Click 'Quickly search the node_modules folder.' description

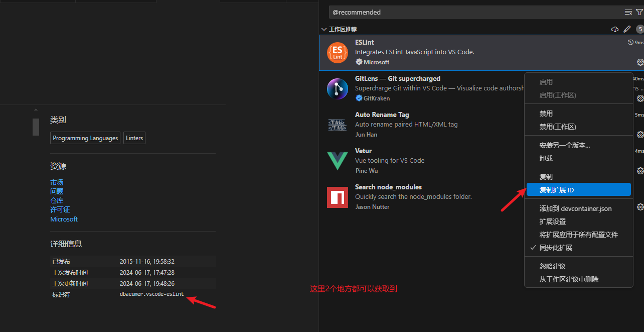(413, 197)
